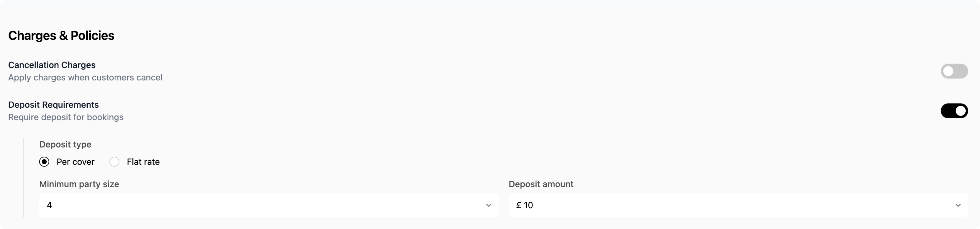Click the "Cancellation Charges" setting title
The width and height of the screenshot is (980, 229).
(x=52, y=65)
